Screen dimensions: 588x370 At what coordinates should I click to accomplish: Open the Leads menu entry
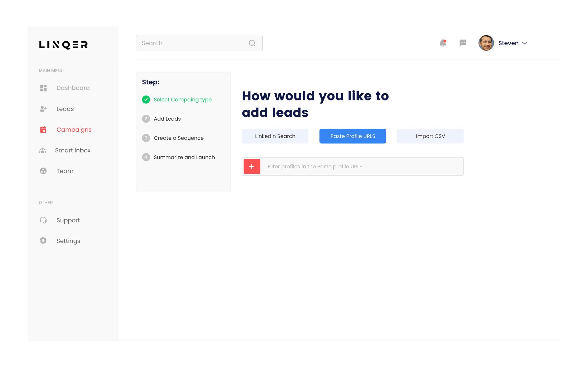65,109
